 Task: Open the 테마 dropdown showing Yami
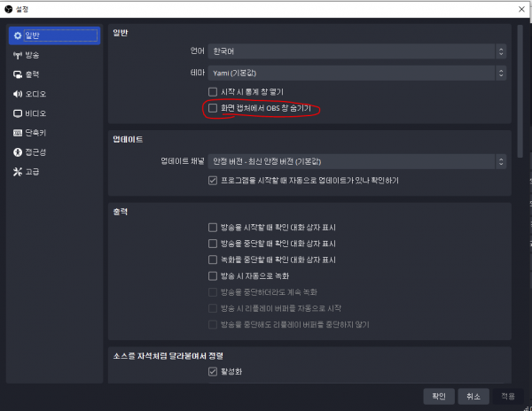tap(357, 74)
